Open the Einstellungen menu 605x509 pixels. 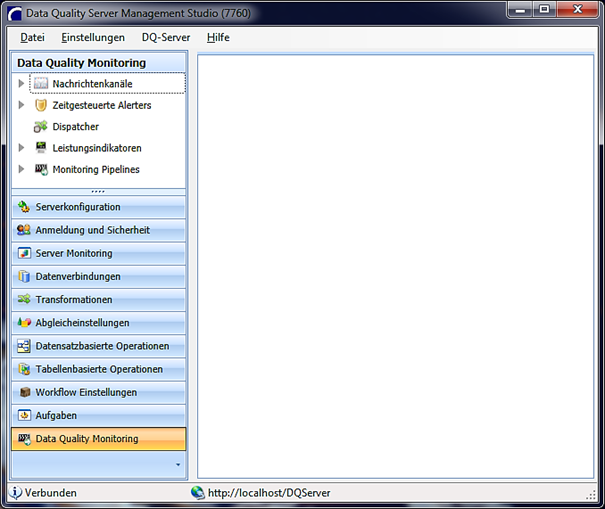coord(93,37)
